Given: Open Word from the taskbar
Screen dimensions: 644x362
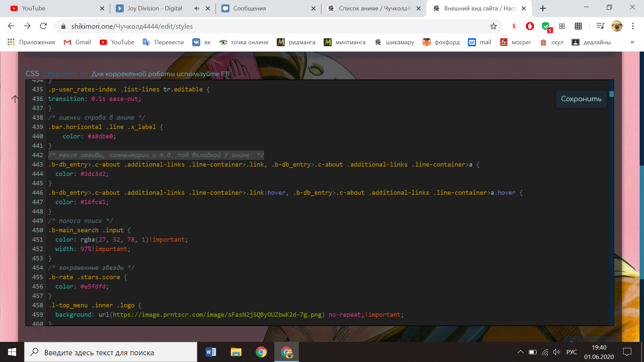Looking at the screenshot, I should 211,352.
